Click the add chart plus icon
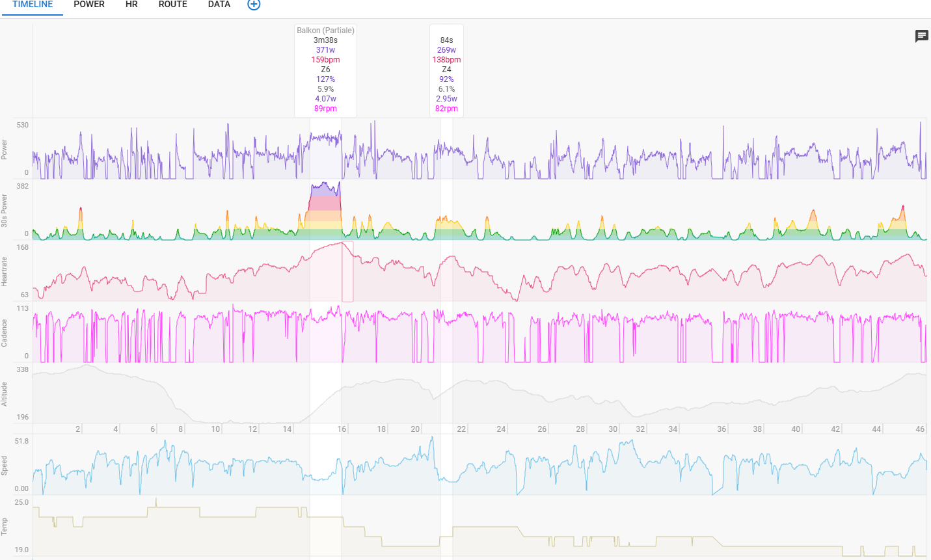The width and height of the screenshot is (931, 560). pyautogui.click(x=254, y=5)
